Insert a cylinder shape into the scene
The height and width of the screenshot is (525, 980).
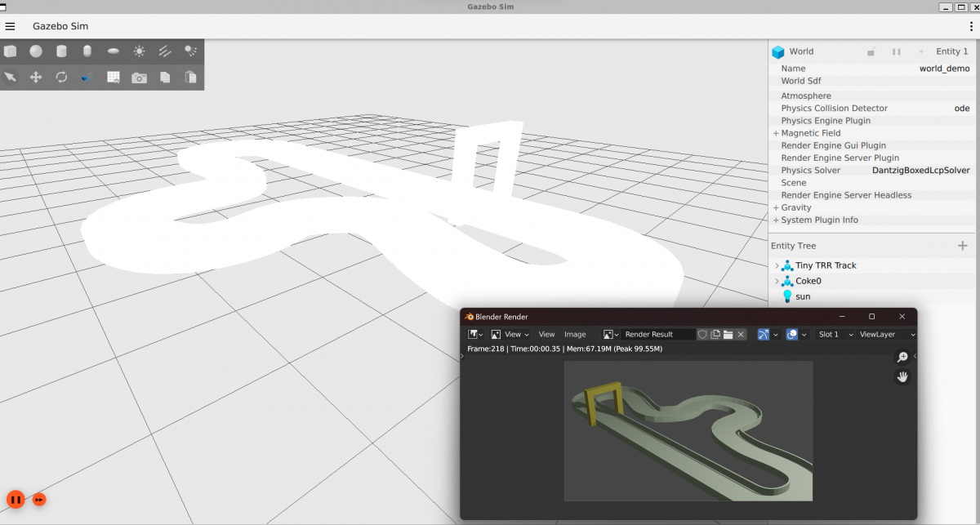(61, 51)
